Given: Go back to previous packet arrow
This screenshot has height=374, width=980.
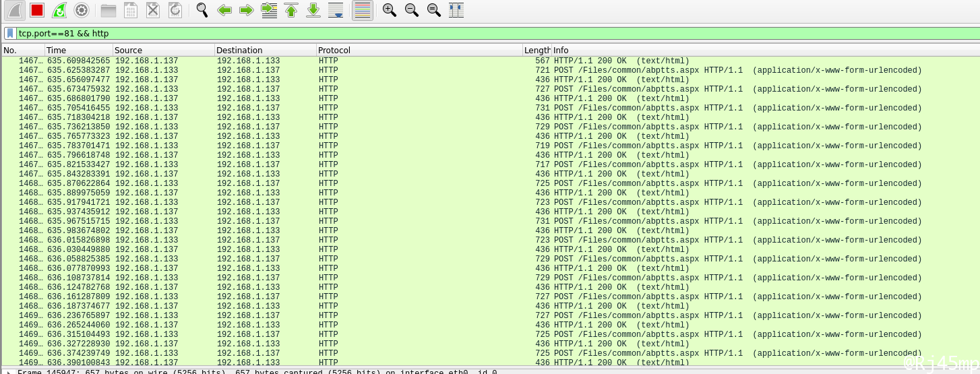Looking at the screenshot, I should coord(224,10).
